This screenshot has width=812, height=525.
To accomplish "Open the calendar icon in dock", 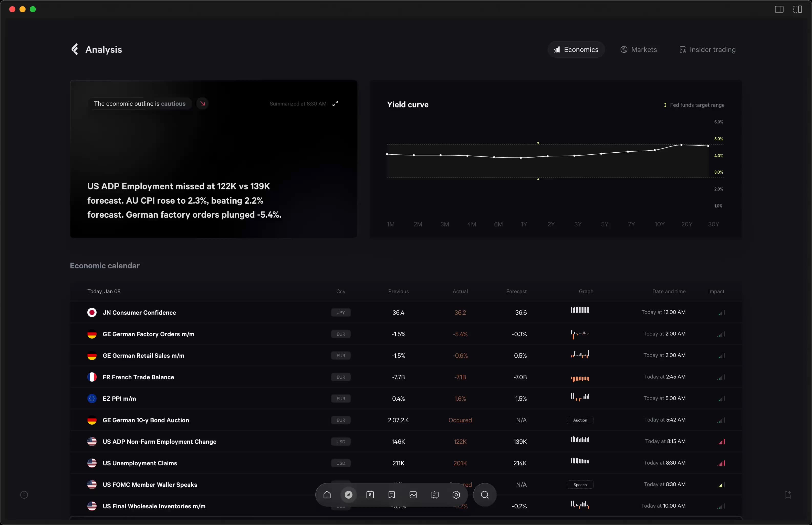I will coord(370,495).
